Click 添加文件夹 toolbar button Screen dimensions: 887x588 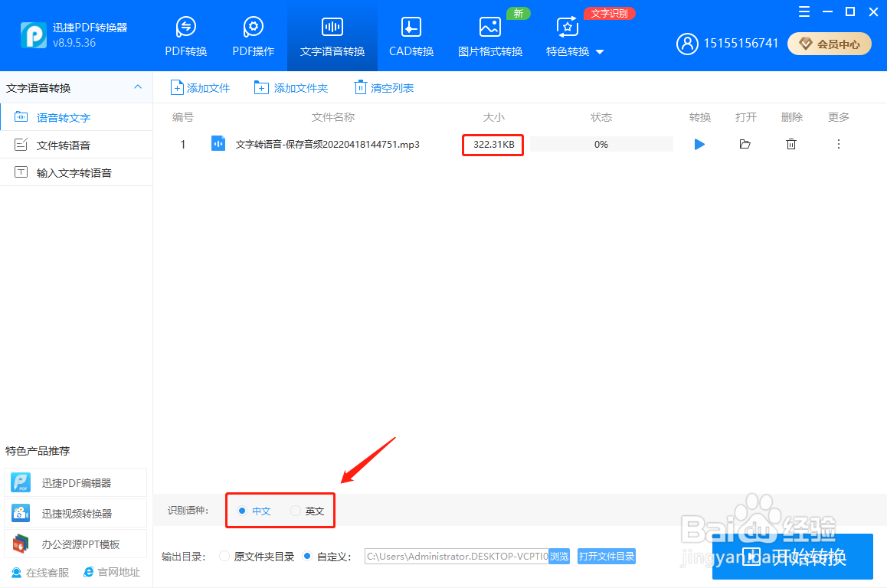coord(291,87)
